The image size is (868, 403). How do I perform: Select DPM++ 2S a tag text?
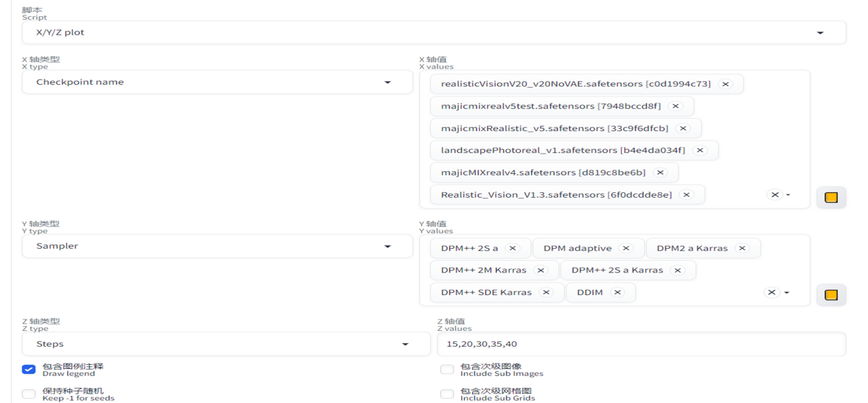470,249
